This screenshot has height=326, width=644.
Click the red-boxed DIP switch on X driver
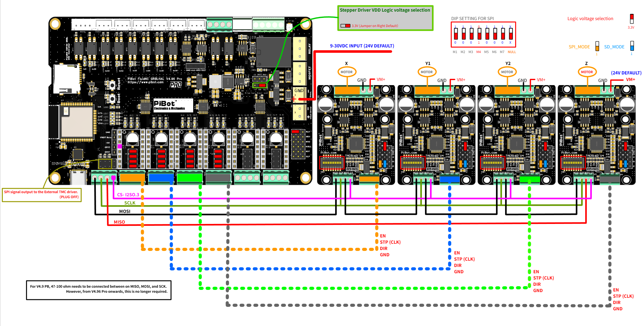click(x=332, y=163)
